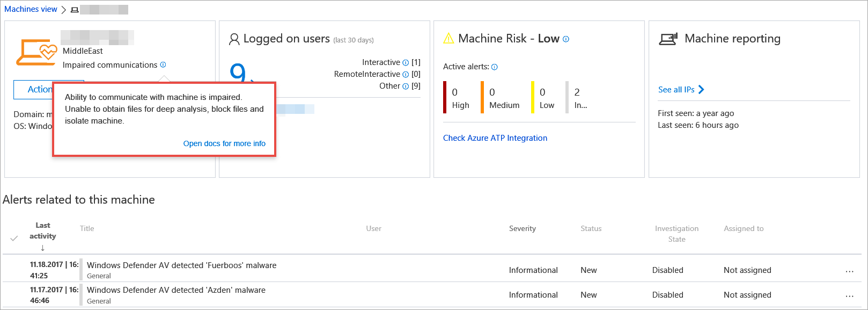Click the red High alerts severity bar
Image resolution: width=868 pixels, height=310 pixels.
click(445, 97)
